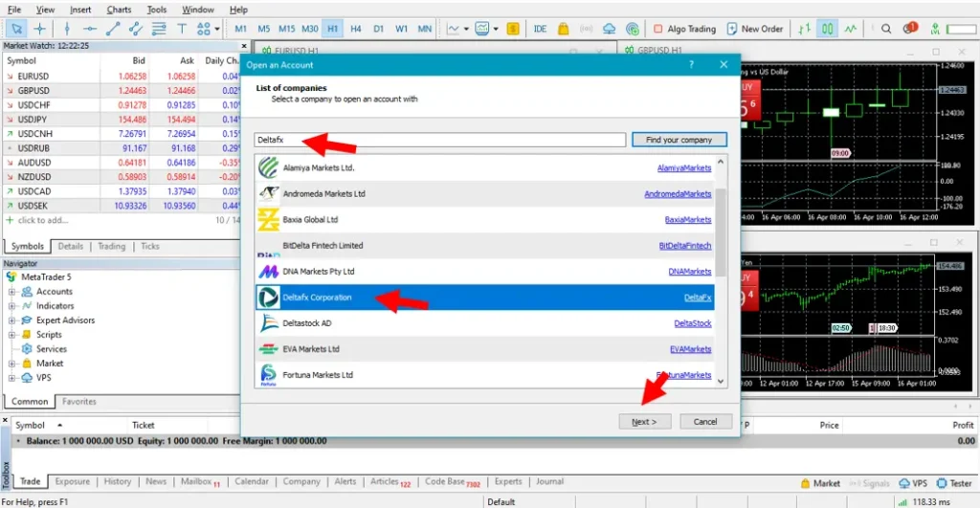
Task: Click the copy-trading radar icon with plus
Action: click(633, 29)
